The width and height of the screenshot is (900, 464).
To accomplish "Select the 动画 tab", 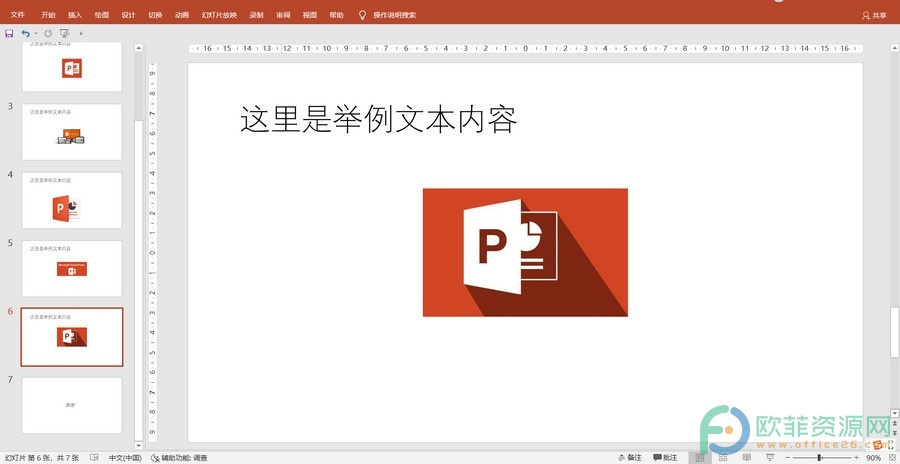I will click(x=182, y=16).
